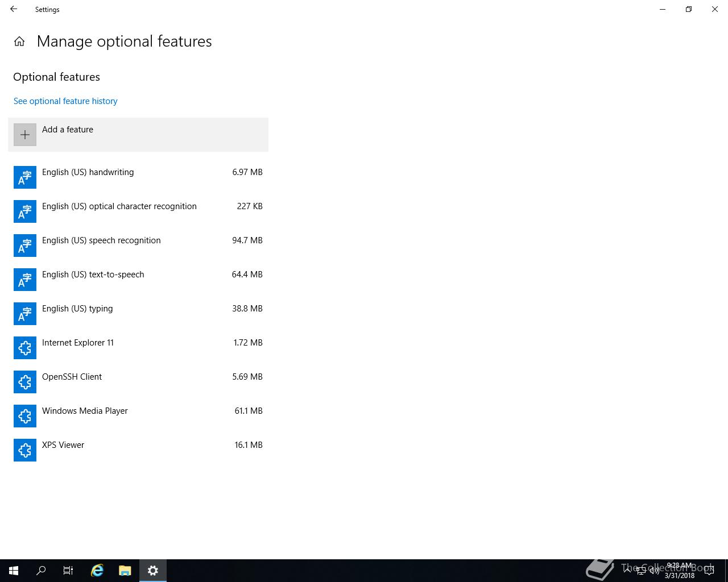Image resolution: width=728 pixels, height=582 pixels.
Task: Open the taskbar clock showing 9:28 AM
Action: 680,571
